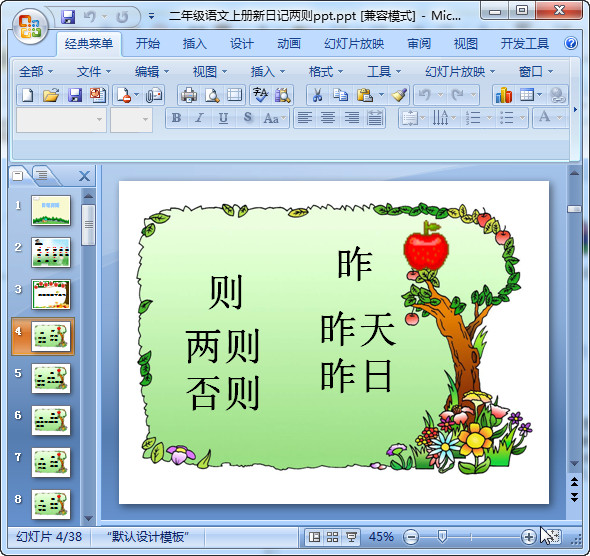Open the 窗口 classic menu
Viewport: 590px width, 556px height.
[x=536, y=71]
